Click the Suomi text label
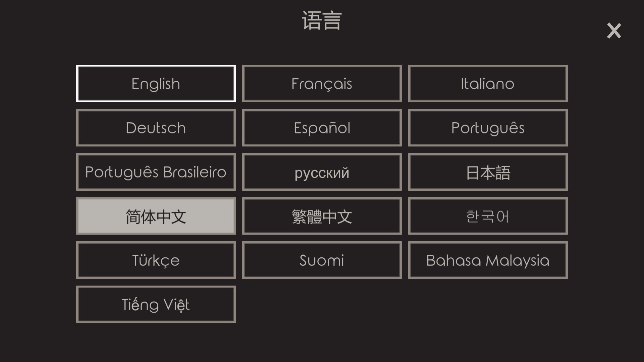Screen dimensions: 644x362 [x=322, y=261]
